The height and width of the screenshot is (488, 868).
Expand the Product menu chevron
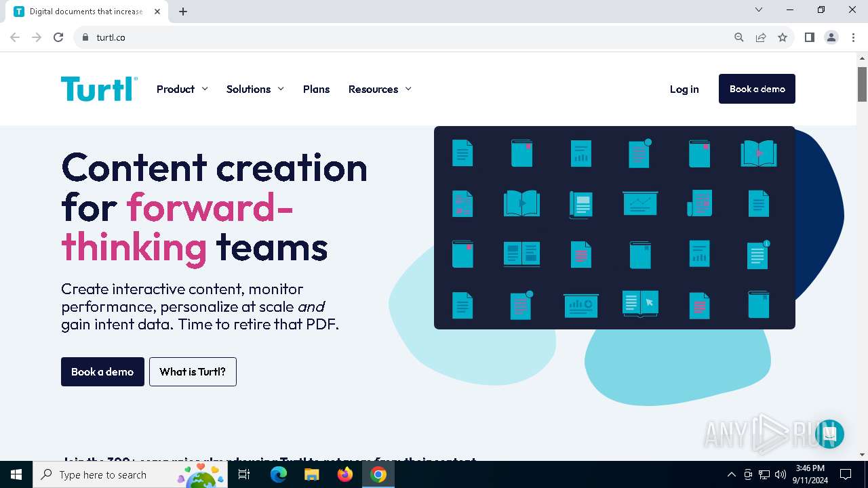pos(205,89)
